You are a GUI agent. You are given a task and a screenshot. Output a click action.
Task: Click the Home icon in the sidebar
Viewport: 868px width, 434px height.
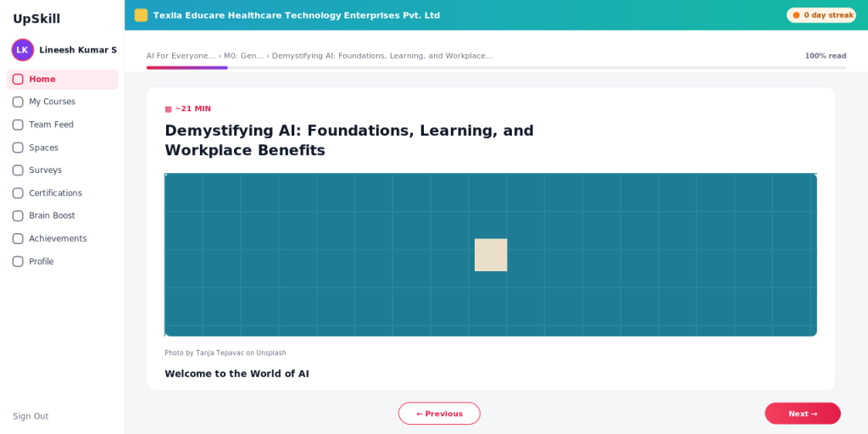[18, 79]
